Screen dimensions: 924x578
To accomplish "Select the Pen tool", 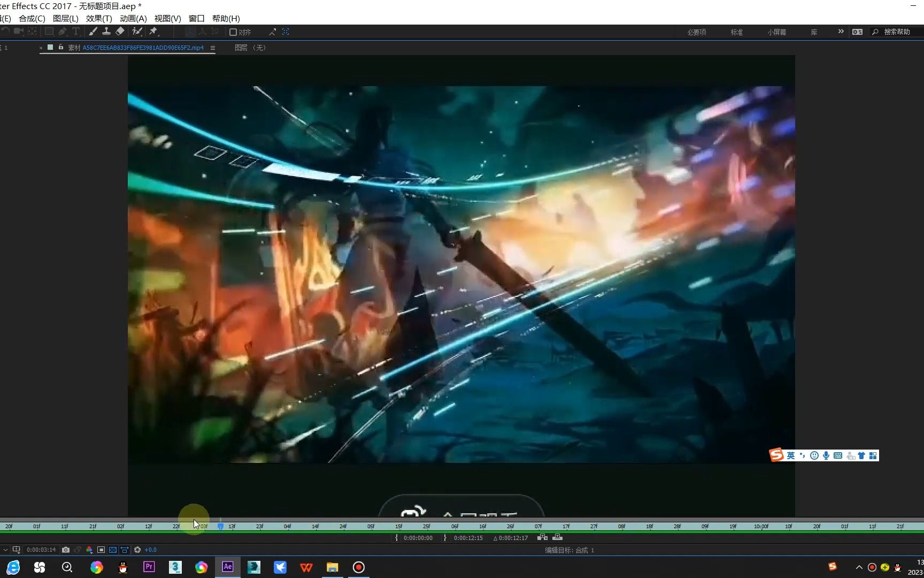I will coord(63,32).
